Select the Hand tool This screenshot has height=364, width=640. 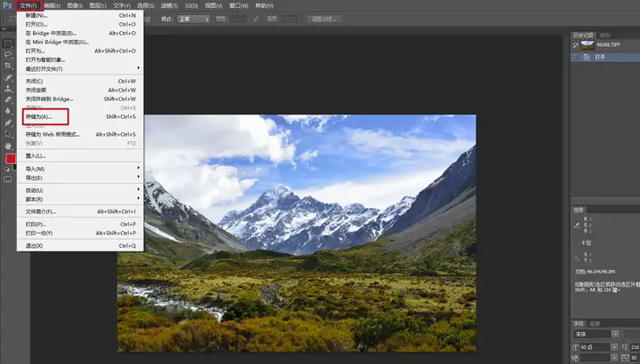coord(8,145)
